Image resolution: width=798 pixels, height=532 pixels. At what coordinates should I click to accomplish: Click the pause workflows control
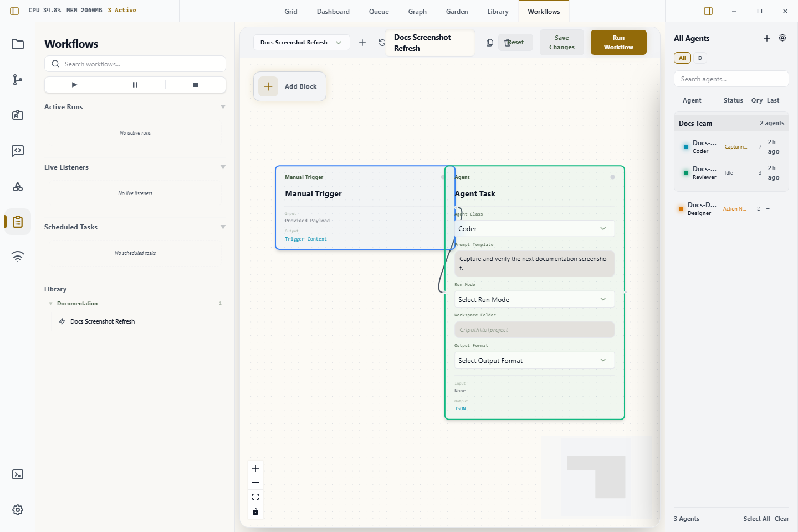pyautogui.click(x=135, y=85)
